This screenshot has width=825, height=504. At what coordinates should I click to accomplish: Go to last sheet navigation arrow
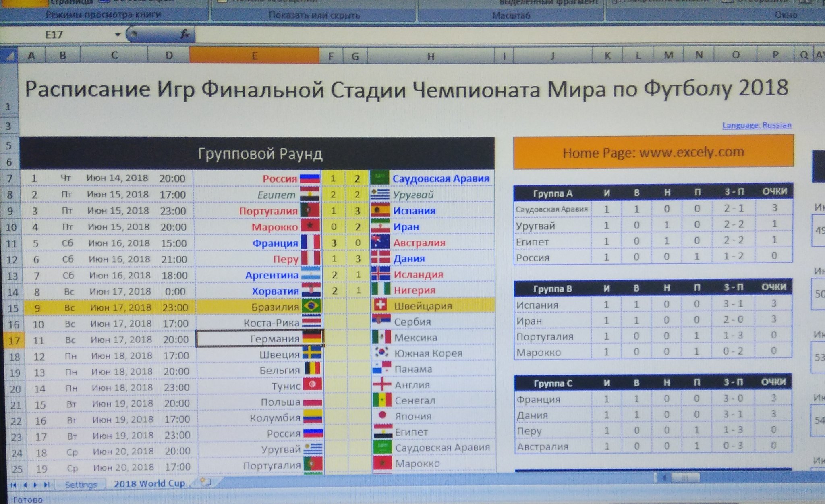click(x=47, y=485)
